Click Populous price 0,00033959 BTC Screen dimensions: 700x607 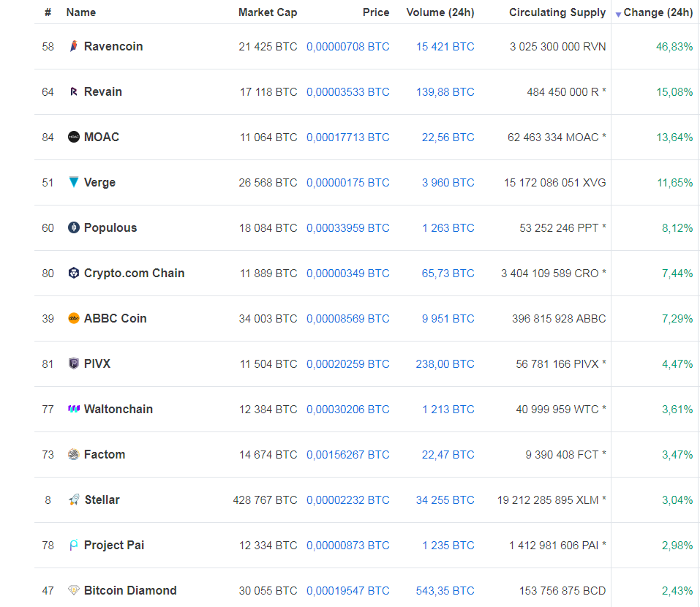pyautogui.click(x=347, y=228)
